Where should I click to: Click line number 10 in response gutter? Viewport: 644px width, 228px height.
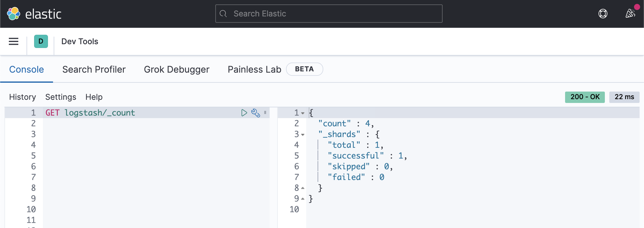pos(294,209)
